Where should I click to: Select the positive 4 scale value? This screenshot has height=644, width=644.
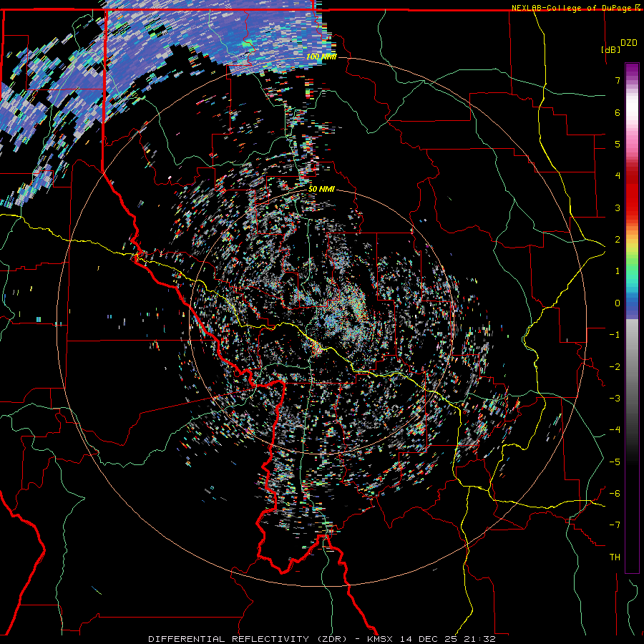(618, 175)
